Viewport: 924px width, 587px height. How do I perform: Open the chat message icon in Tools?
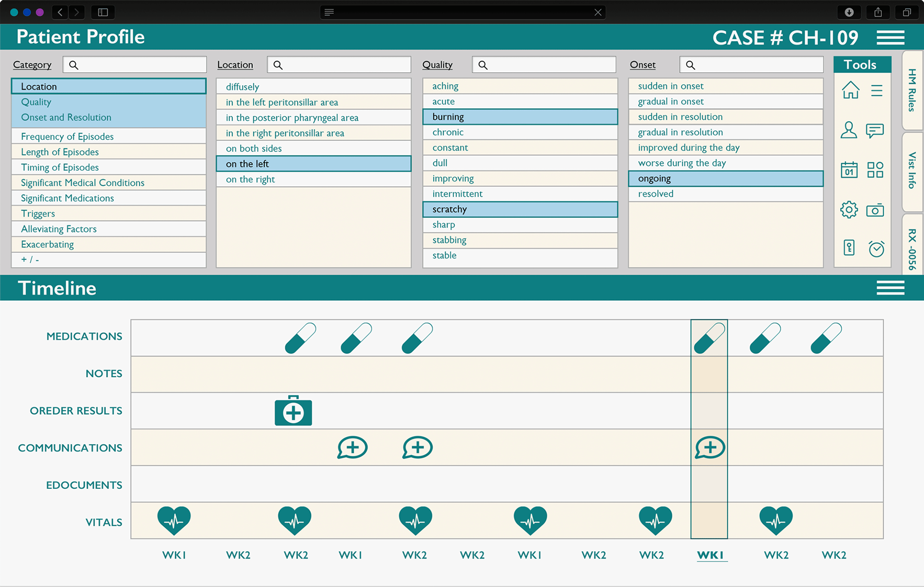[874, 130]
